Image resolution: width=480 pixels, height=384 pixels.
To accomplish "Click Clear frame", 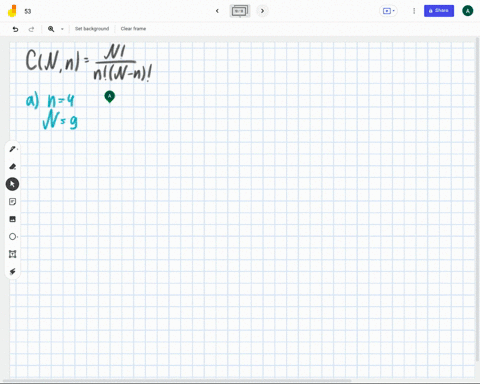I will [133, 29].
